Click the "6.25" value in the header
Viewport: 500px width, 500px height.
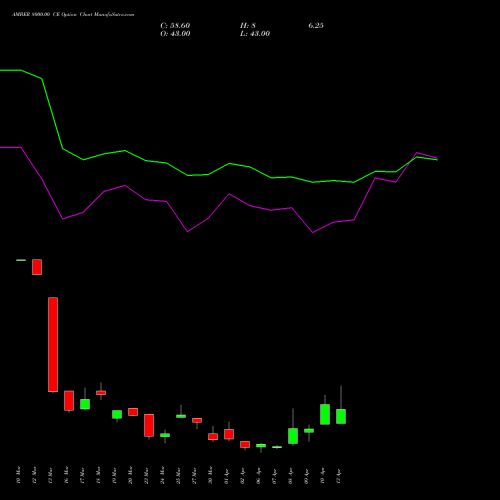coord(316,26)
